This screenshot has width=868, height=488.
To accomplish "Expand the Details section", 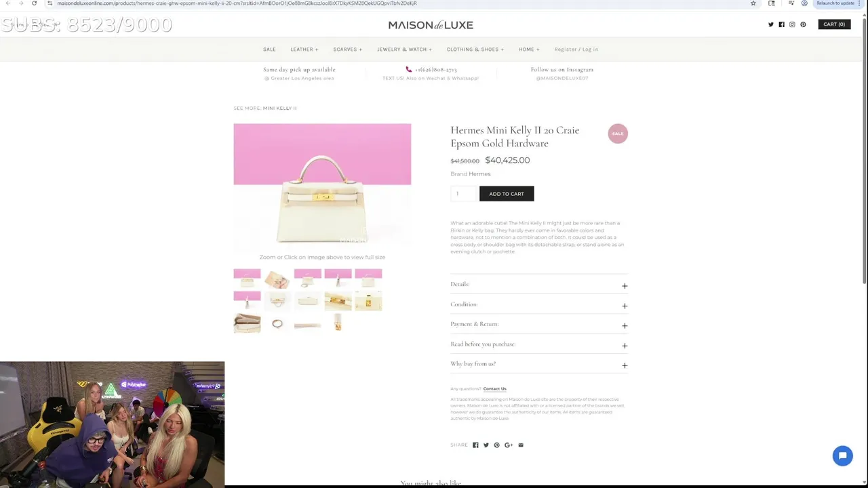I will (539, 285).
